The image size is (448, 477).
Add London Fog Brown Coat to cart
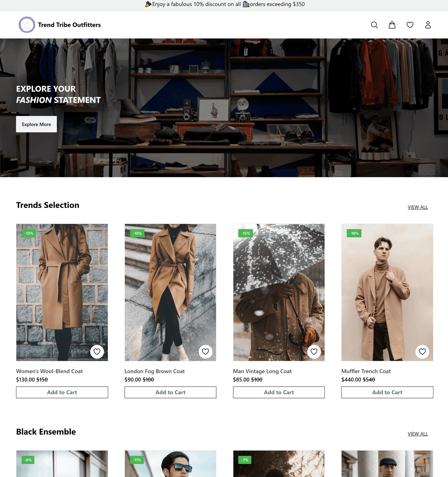point(170,392)
